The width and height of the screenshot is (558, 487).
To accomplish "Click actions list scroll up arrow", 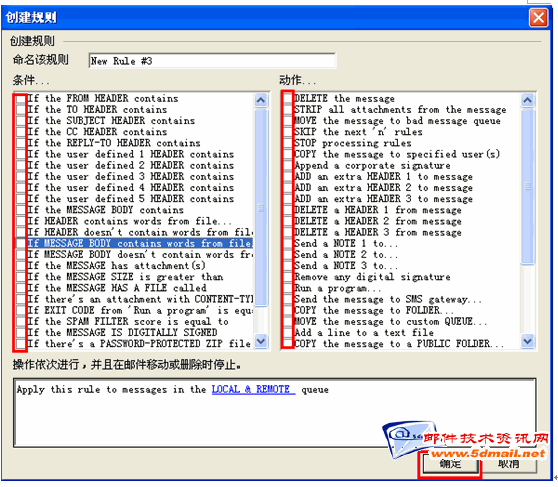I will click(x=527, y=100).
